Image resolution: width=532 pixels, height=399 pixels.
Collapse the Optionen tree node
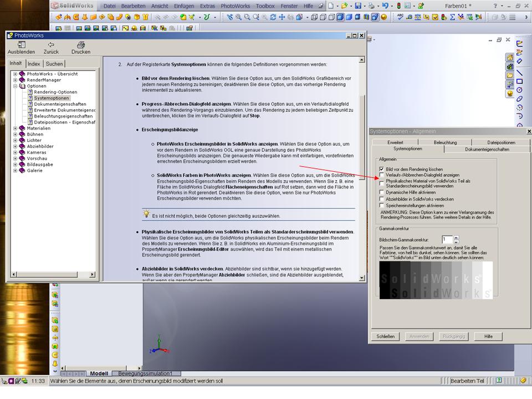click(x=16, y=86)
